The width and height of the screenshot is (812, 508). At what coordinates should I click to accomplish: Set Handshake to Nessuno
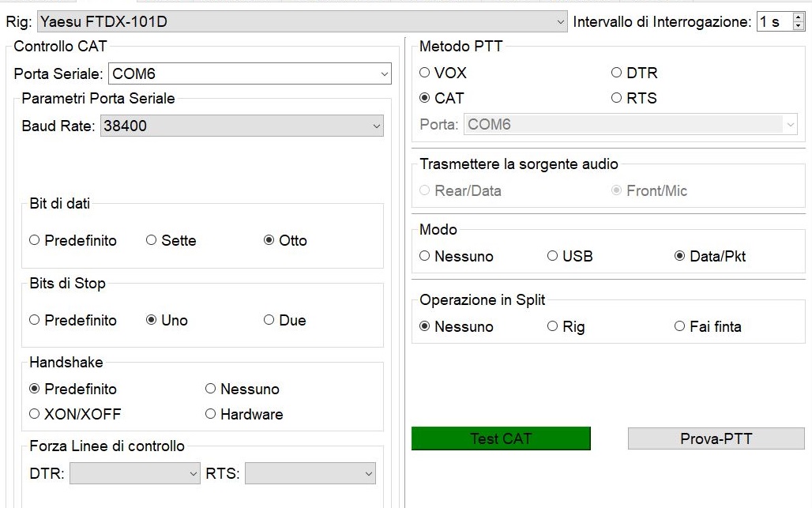pos(211,389)
